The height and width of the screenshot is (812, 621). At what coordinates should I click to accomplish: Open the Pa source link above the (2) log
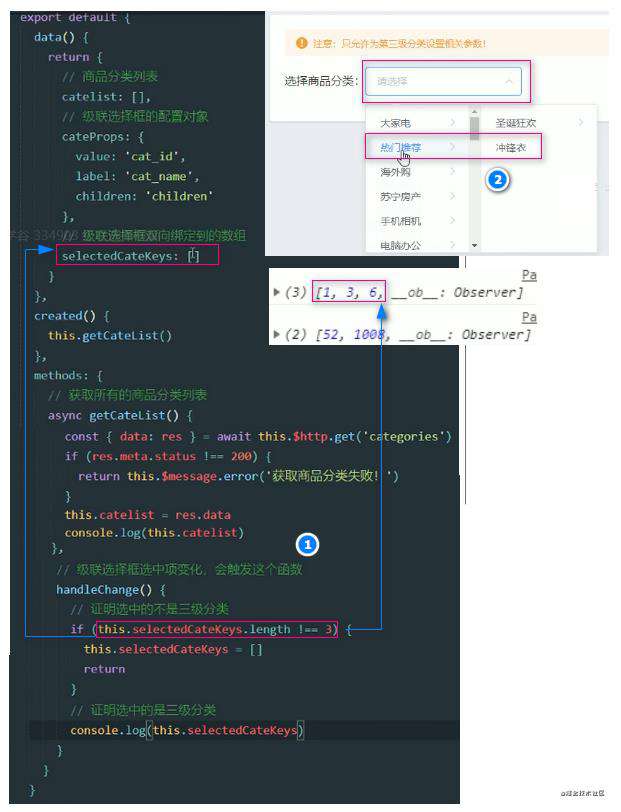point(529,317)
